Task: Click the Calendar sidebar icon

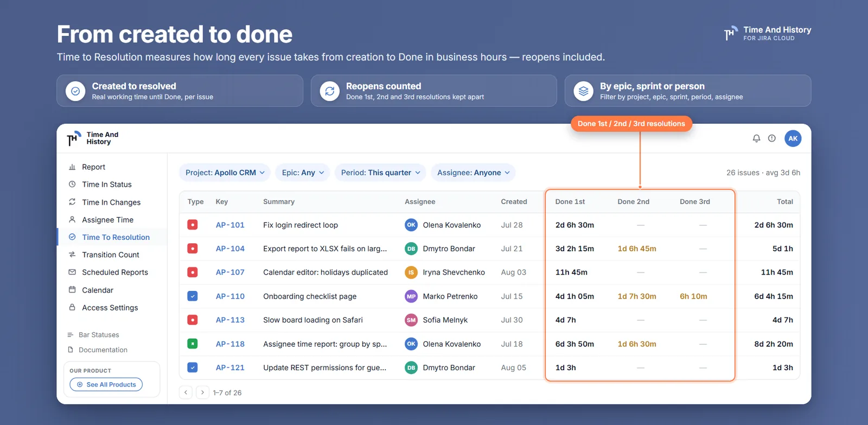Action: click(x=72, y=290)
